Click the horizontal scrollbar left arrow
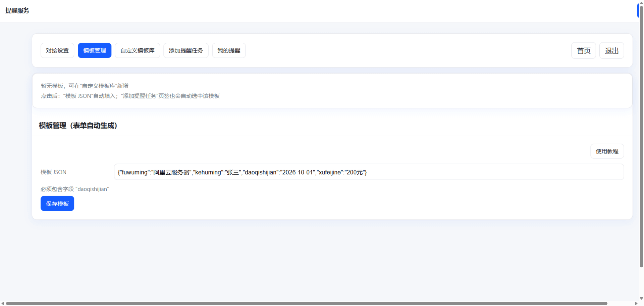Viewport: 644px width, 306px height. point(3,303)
